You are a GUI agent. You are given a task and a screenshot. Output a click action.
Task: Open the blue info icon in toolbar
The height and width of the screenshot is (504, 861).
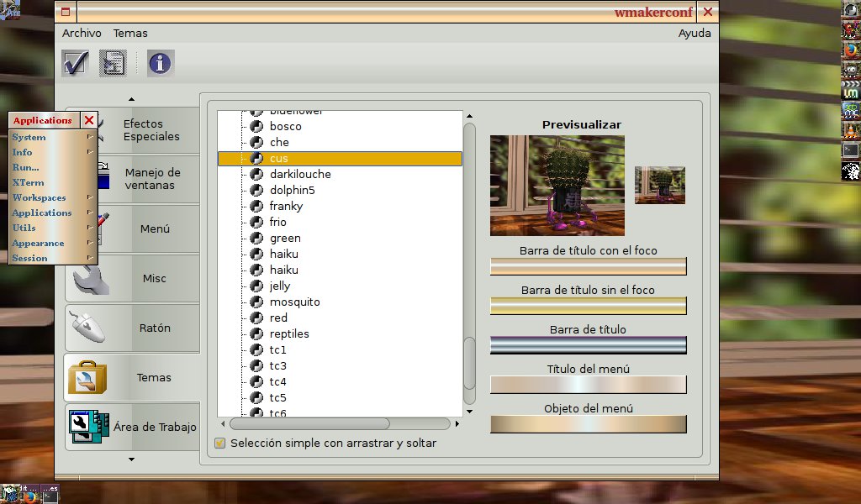coord(161,62)
